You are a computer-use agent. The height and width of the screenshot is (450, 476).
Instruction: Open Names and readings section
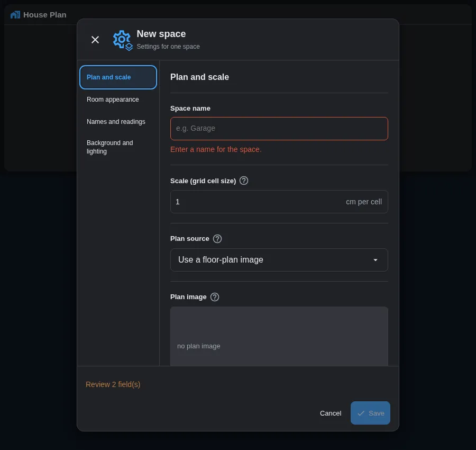coord(118,122)
